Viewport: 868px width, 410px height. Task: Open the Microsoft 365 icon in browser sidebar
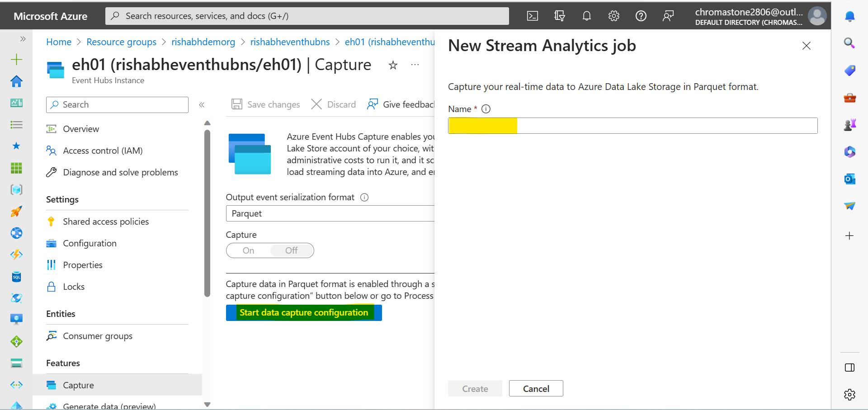[x=850, y=152]
